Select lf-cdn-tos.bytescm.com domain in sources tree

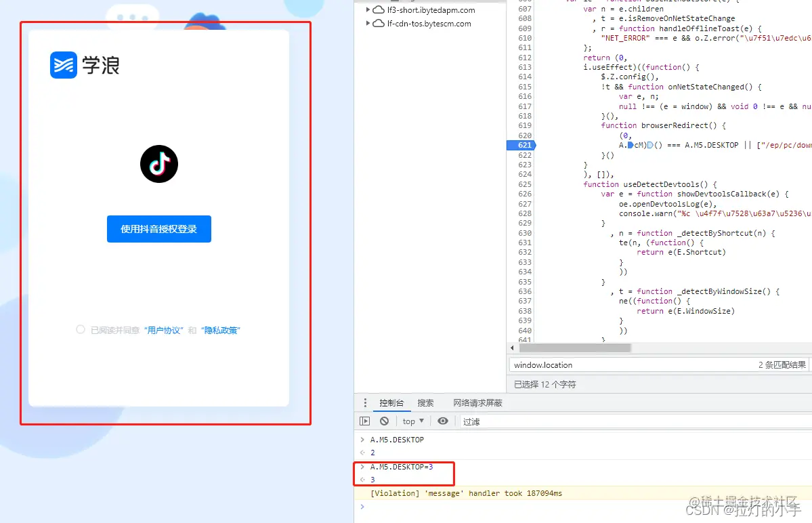click(x=429, y=24)
